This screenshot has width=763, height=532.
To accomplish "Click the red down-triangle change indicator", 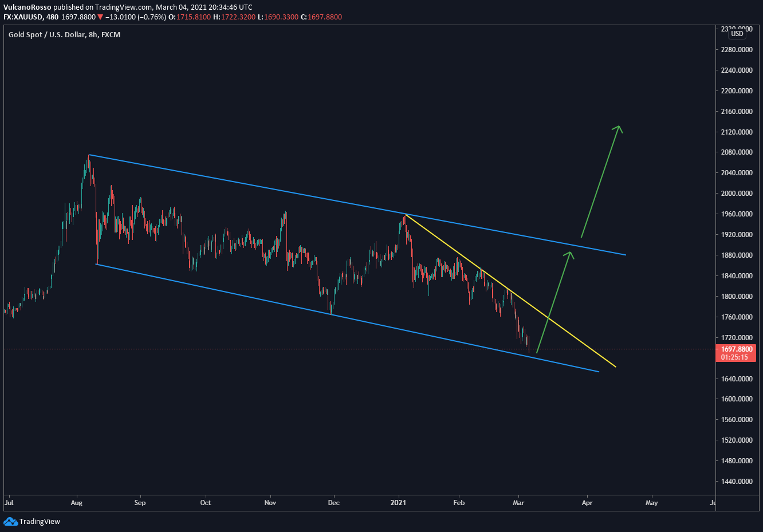I will point(100,17).
